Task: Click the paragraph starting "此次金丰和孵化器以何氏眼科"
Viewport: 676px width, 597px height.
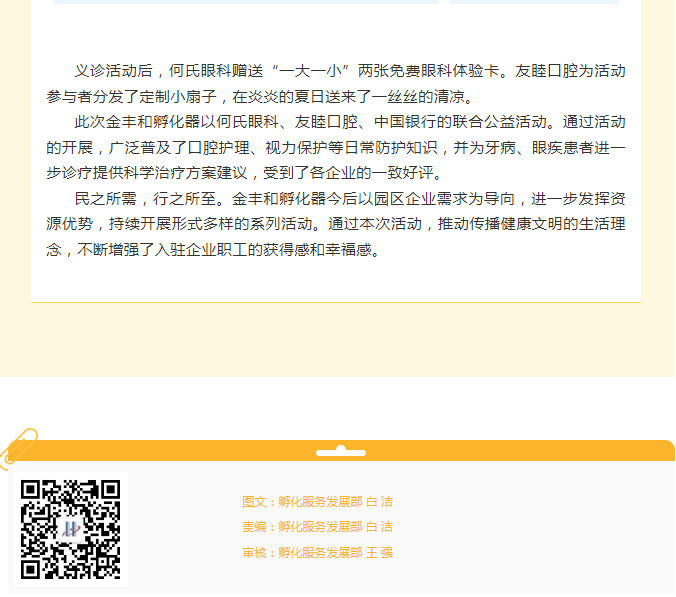Action: 336,147
